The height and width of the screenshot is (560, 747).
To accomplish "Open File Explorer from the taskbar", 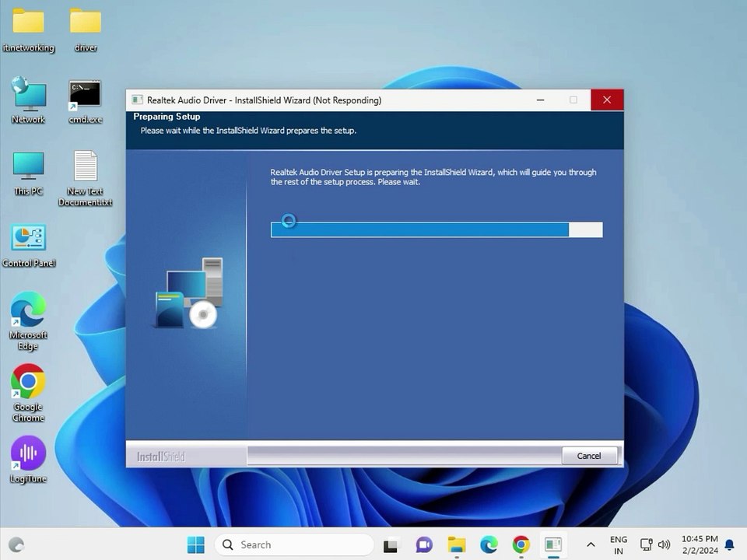I will (457, 544).
